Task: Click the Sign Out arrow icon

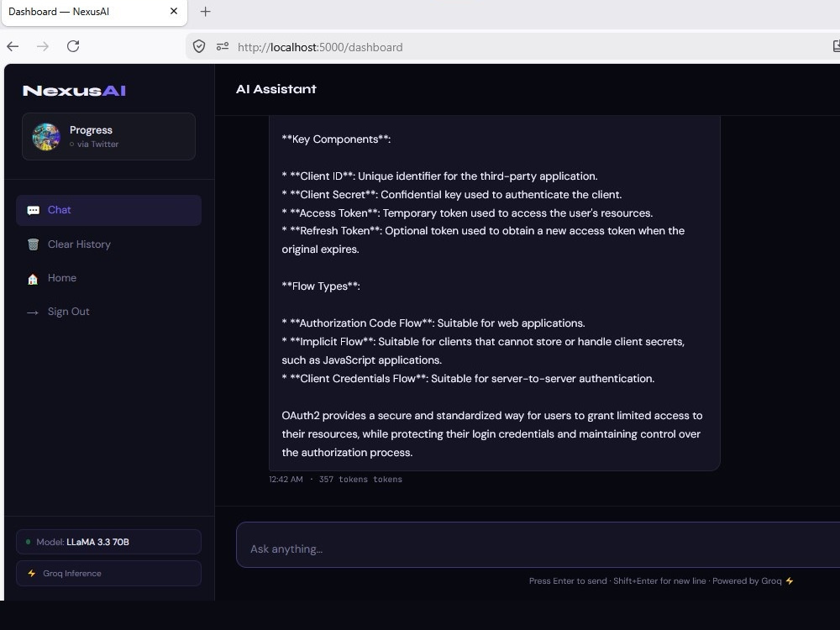Action: pyautogui.click(x=33, y=312)
